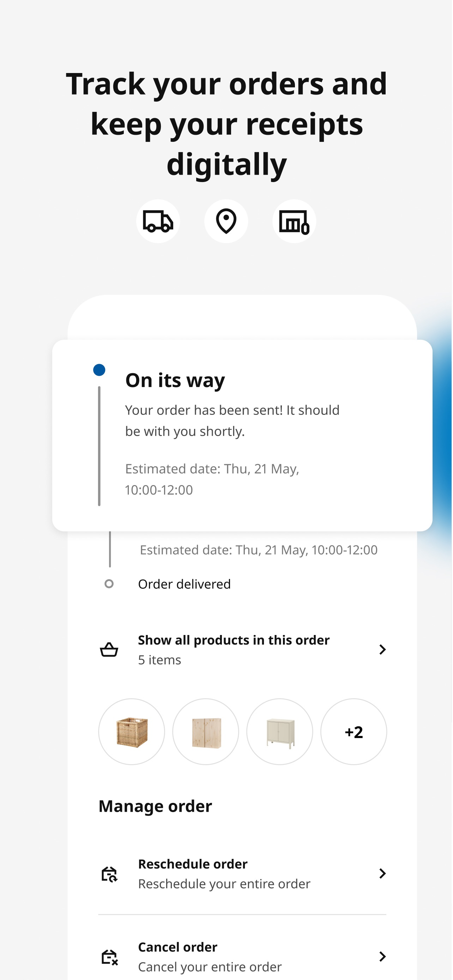Open the 'Manage order' section
This screenshot has width=453, height=980.
coord(155,805)
